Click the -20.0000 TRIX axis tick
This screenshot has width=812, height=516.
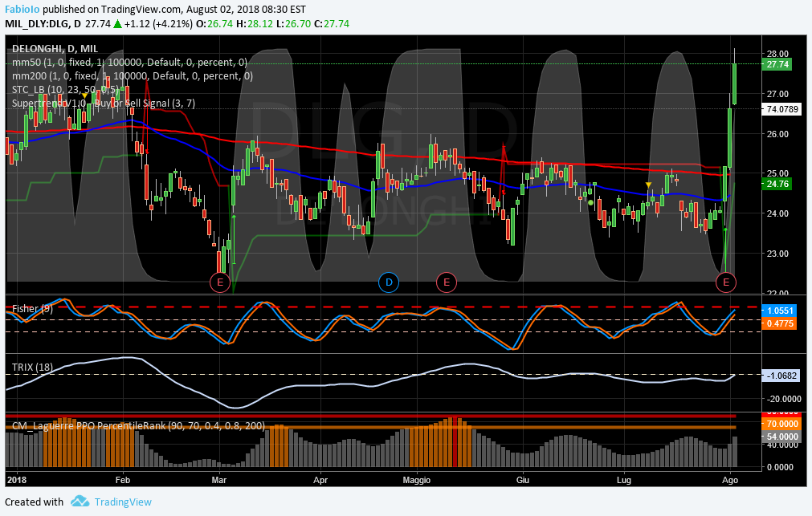784,399
